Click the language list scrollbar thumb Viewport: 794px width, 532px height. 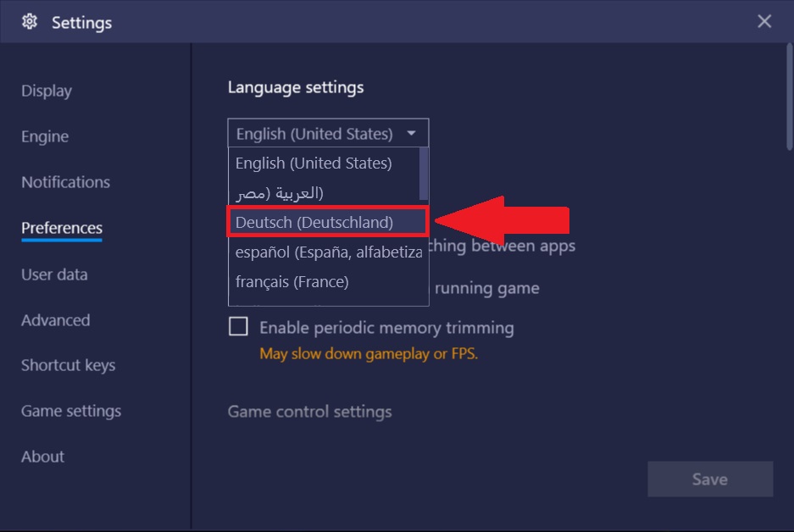[x=424, y=174]
